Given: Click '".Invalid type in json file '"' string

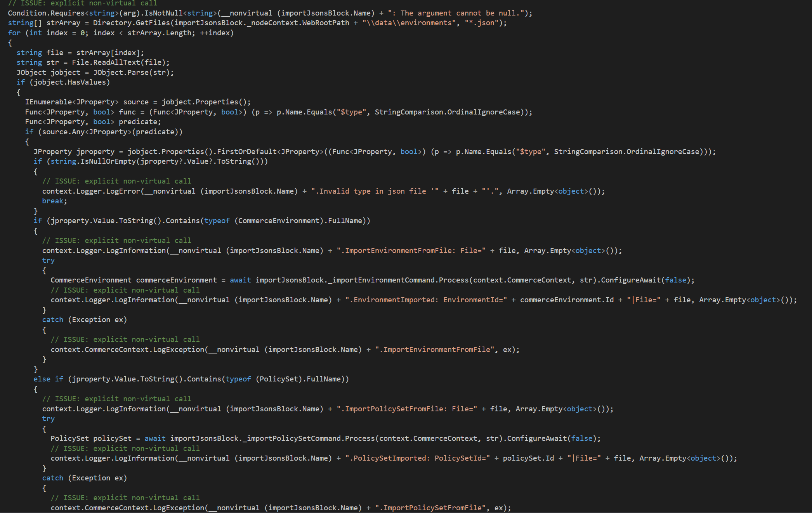Looking at the screenshot, I should (375, 191).
